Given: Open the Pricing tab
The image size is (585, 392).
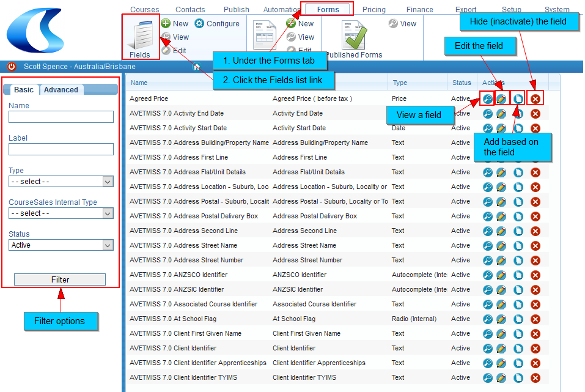Looking at the screenshot, I should [x=374, y=9].
